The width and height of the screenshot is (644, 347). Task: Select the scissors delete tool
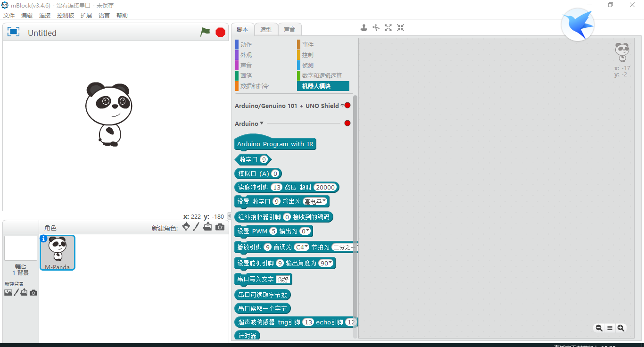coord(376,28)
